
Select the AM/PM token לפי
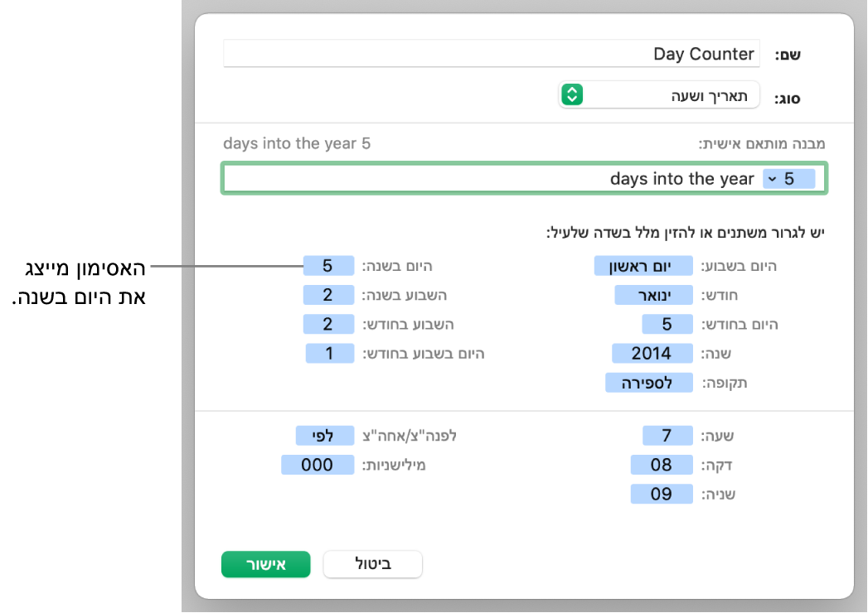coord(325,436)
